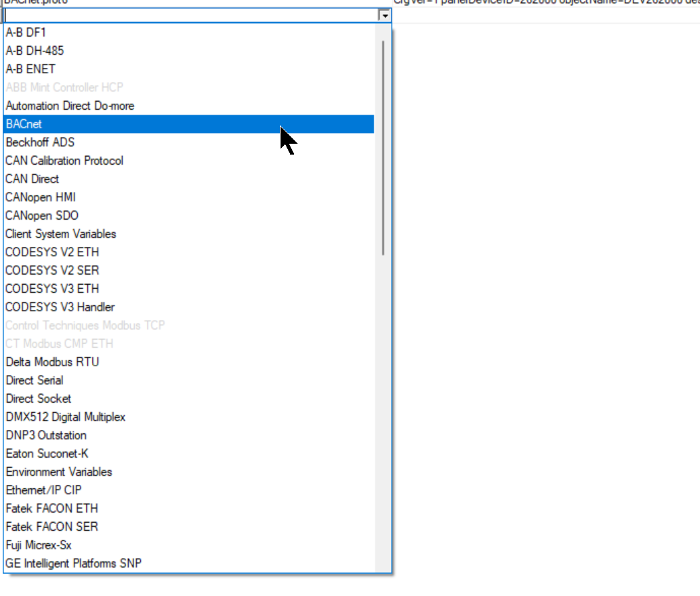The width and height of the screenshot is (700, 596).
Task: Select Client System Variables
Action: point(189,234)
